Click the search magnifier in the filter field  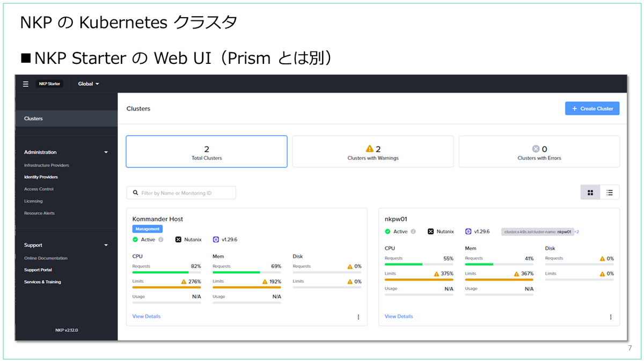(x=136, y=192)
